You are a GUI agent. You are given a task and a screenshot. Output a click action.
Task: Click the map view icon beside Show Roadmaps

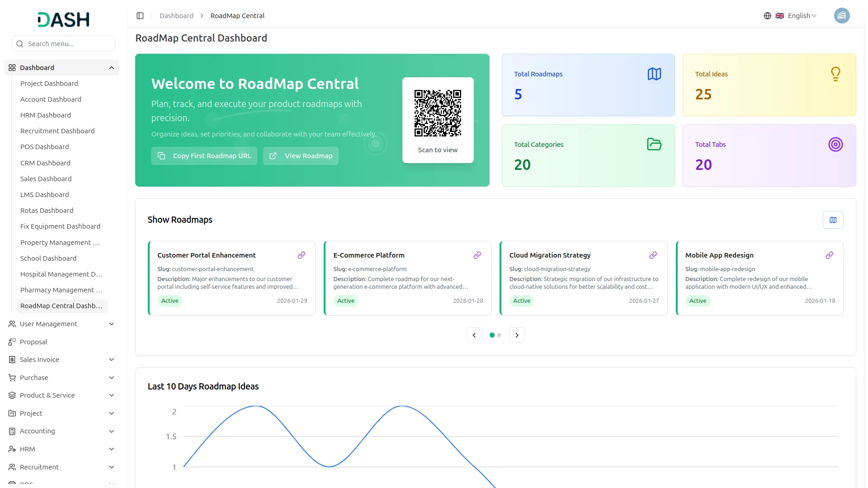[x=833, y=220]
